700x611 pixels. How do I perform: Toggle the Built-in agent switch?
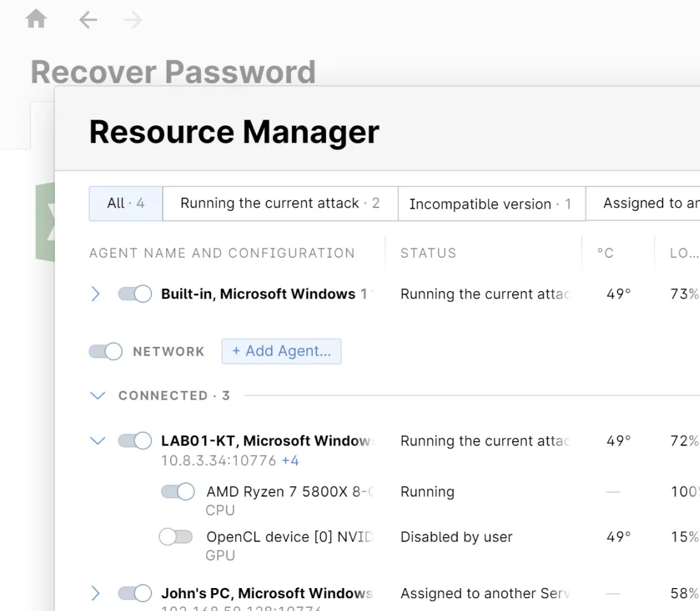tap(135, 294)
